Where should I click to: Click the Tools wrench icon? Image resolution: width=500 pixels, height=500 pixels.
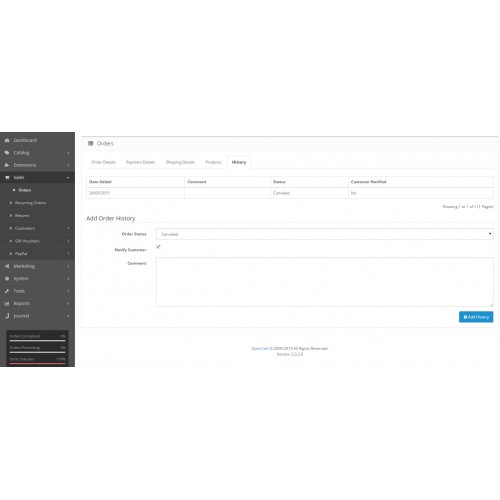tap(7, 291)
